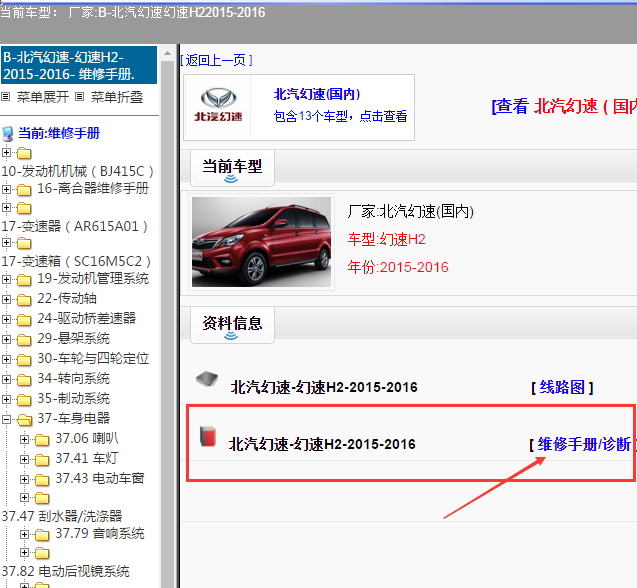
Task: Open the 维修手册/诊断 link
Action: [584, 444]
